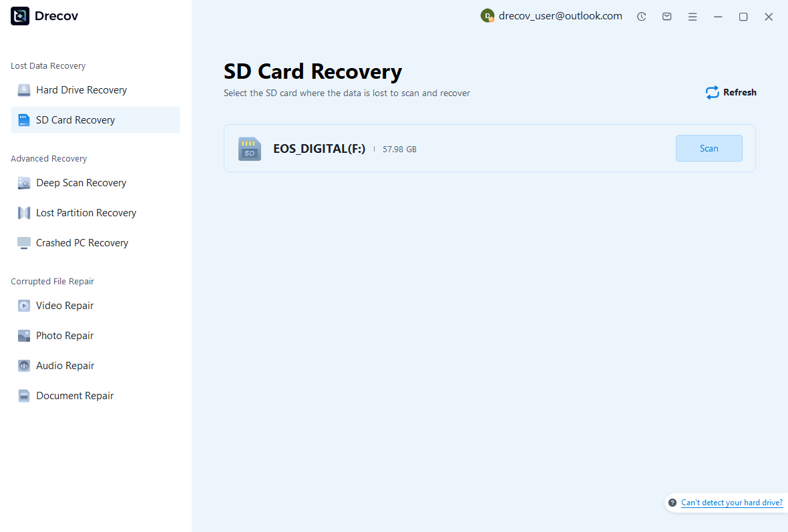Open recovery history via the clock icon
Viewport: 788px width, 532px height.
(641, 16)
